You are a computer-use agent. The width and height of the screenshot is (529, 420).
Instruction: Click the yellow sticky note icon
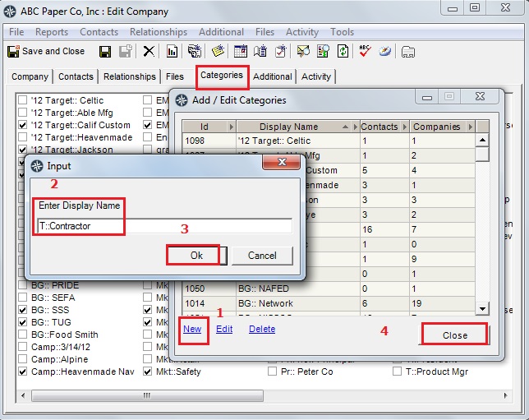[218, 51]
